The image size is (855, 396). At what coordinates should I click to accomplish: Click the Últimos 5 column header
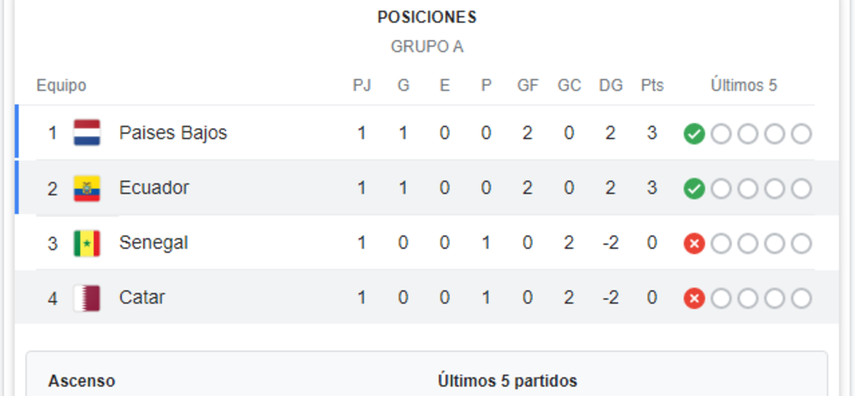pos(744,86)
